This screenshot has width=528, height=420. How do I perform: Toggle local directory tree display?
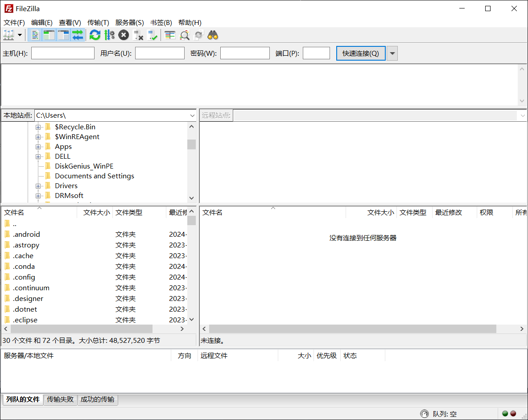click(x=49, y=35)
